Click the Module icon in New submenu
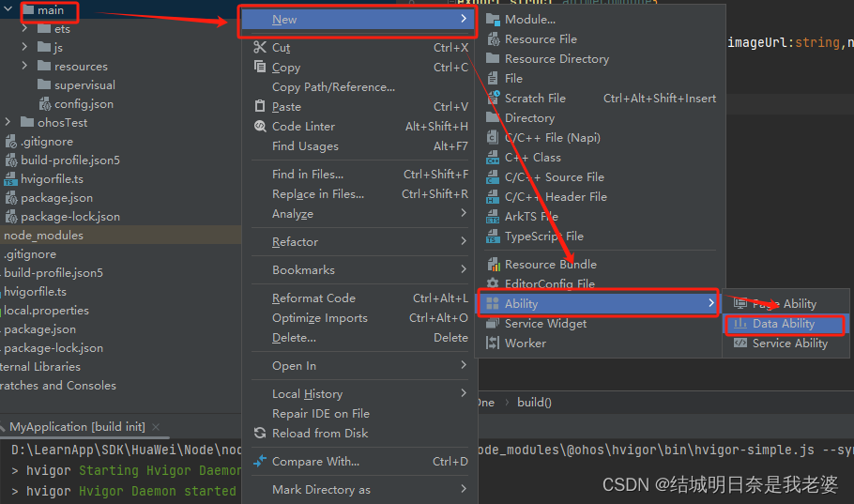The height and width of the screenshot is (504, 854). (x=493, y=20)
